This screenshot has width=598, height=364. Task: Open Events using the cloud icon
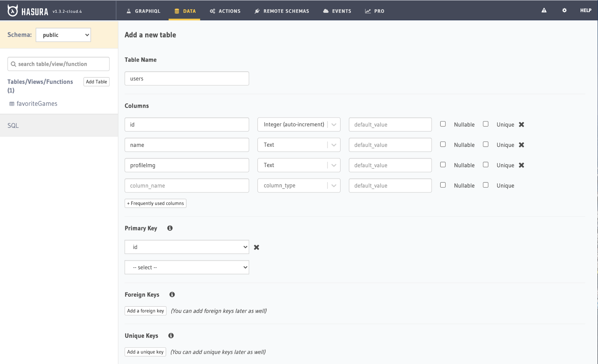tap(326, 11)
